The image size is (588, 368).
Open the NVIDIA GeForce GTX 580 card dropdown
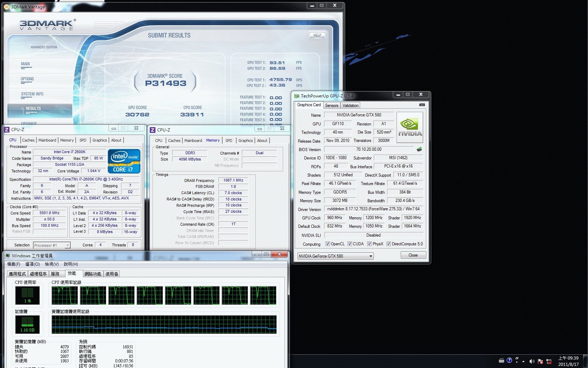coord(335,256)
